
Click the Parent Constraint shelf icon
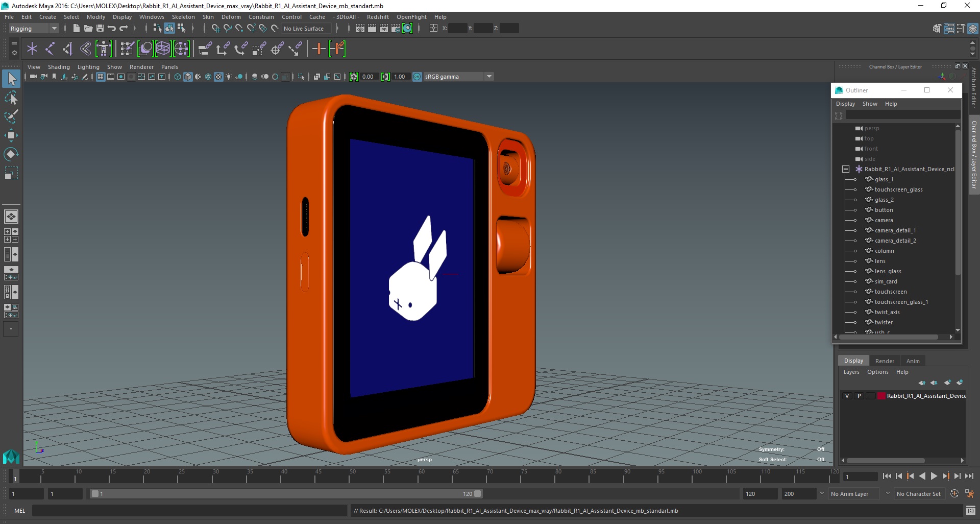(205, 49)
